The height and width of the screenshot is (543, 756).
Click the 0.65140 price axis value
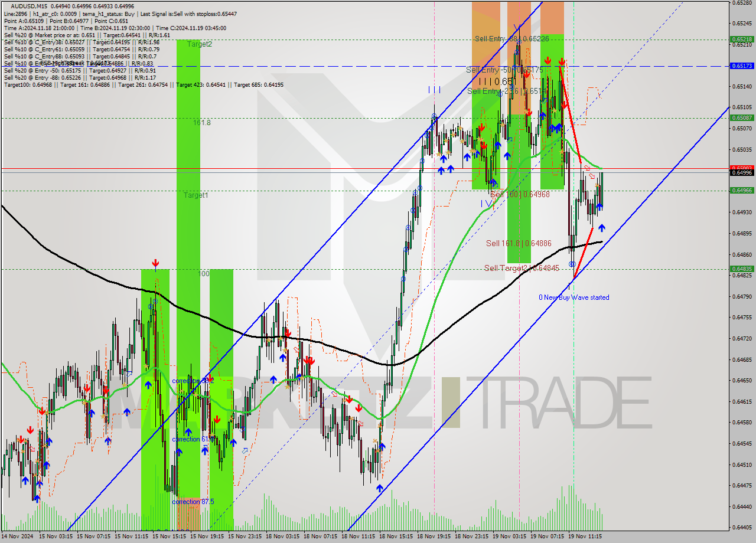pyautogui.click(x=742, y=87)
